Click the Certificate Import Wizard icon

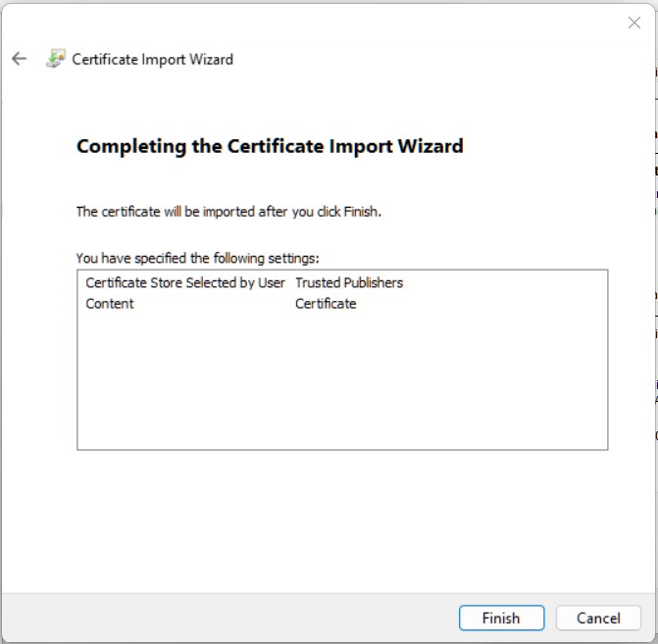tap(55, 59)
